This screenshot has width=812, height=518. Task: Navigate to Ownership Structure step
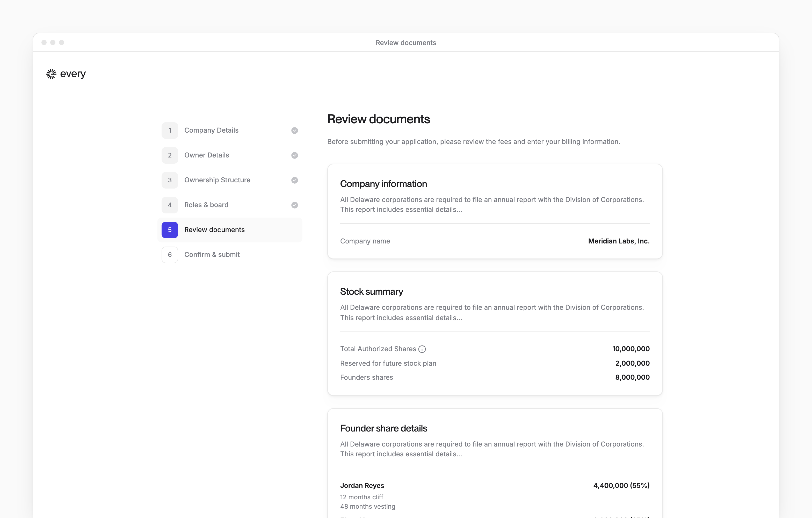pyautogui.click(x=230, y=180)
